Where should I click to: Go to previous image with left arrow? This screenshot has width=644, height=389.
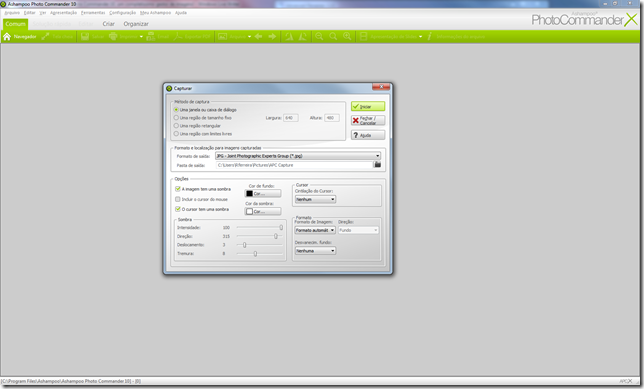coord(258,37)
